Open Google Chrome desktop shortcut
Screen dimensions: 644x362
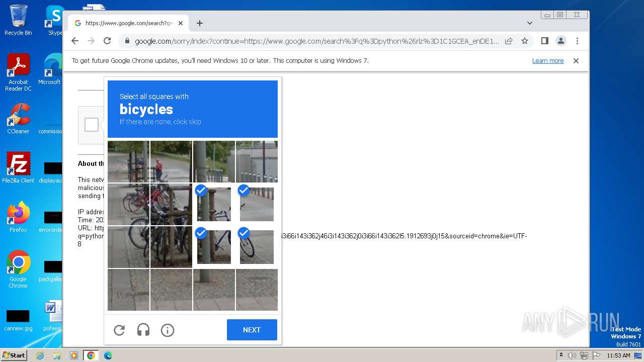click(x=18, y=269)
